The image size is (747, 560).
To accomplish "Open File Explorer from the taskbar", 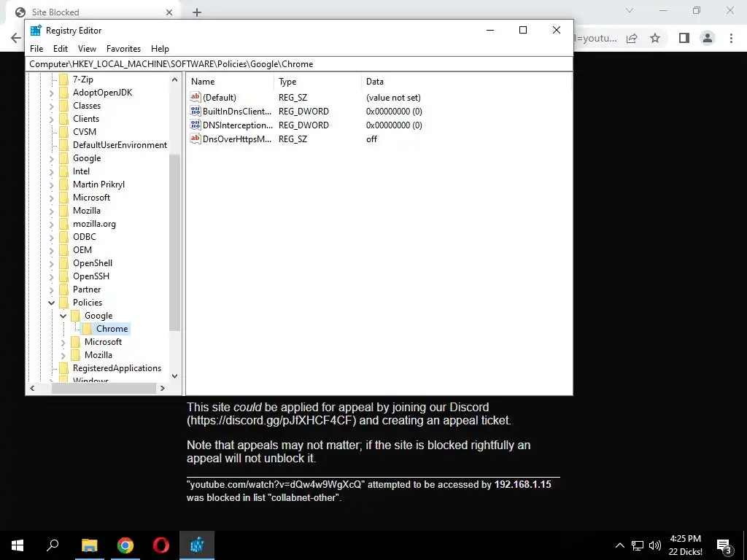I will click(89, 545).
